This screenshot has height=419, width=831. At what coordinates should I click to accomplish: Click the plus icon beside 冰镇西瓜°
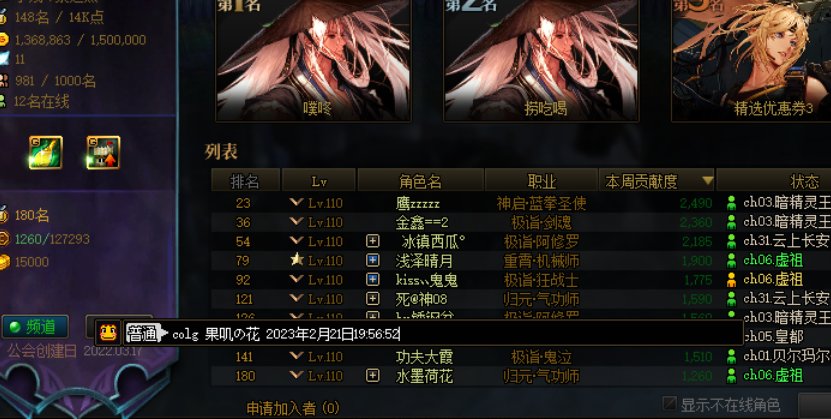pos(373,242)
